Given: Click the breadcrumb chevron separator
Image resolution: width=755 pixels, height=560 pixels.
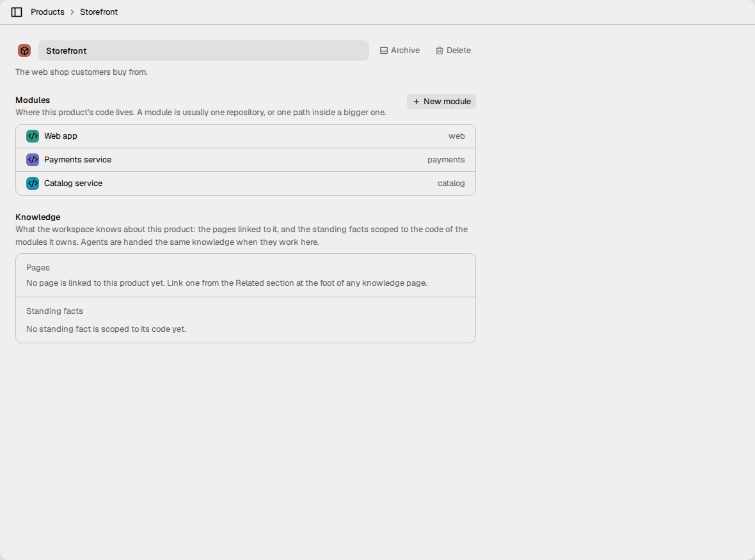Looking at the screenshot, I should coord(72,12).
